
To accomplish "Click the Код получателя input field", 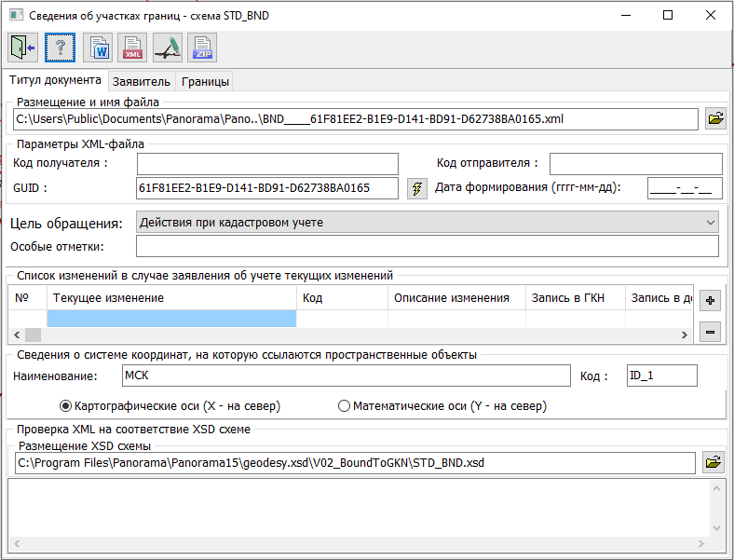I will pos(267,164).
